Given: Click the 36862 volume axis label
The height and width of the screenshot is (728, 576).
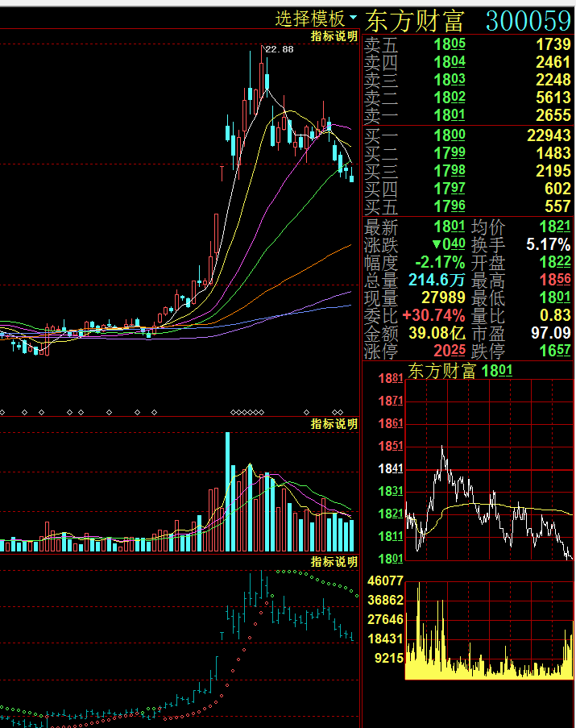Looking at the screenshot, I should [385, 601].
